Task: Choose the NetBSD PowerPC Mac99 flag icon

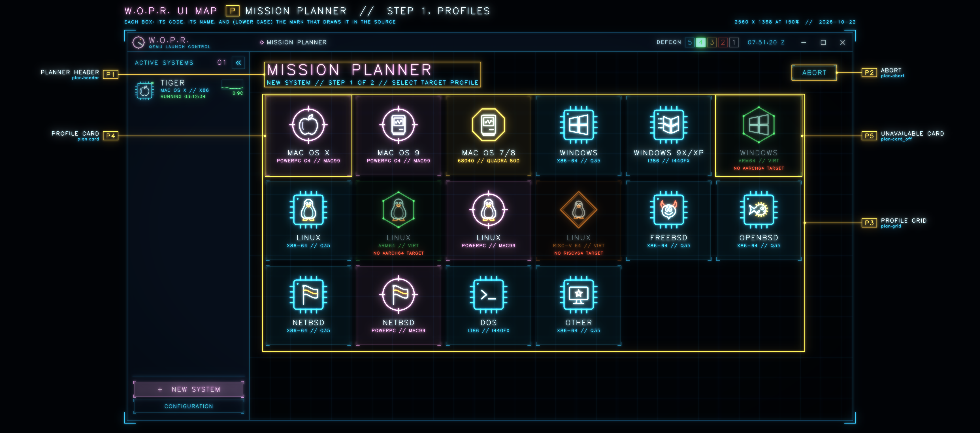Action: [x=398, y=294]
